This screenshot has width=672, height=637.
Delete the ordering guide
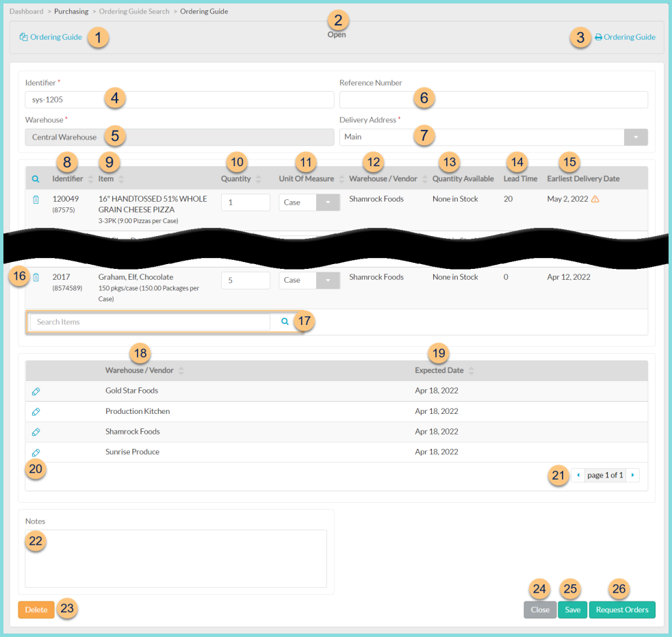36,609
